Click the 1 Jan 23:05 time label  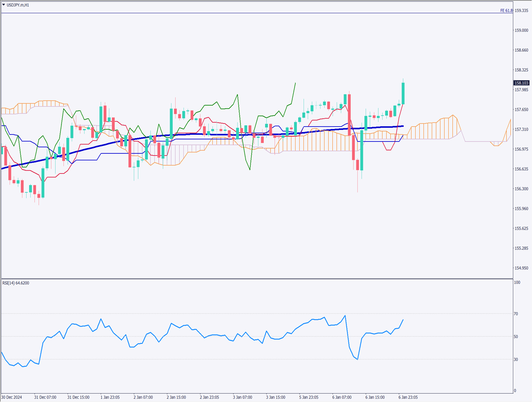(x=111, y=397)
